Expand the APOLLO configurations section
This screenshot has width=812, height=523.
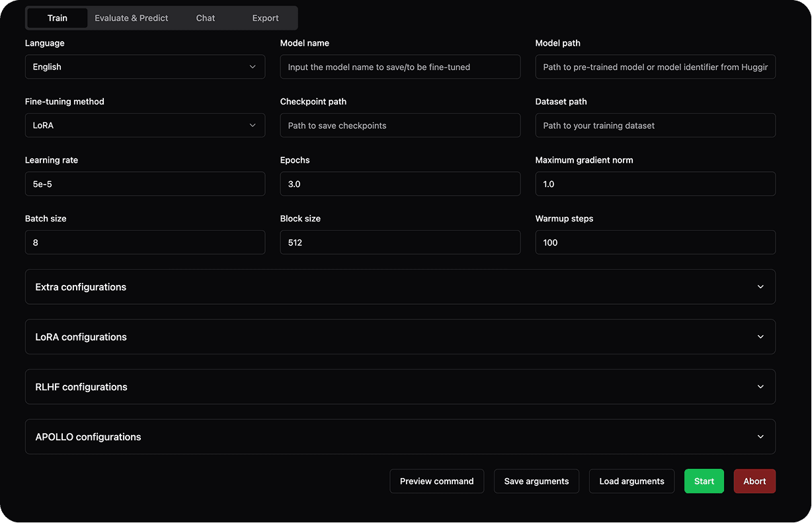coord(400,436)
